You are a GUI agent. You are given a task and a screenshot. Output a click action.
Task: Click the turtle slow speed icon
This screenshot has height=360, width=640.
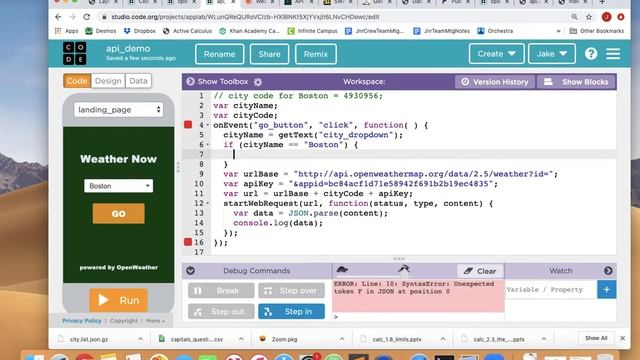(342, 269)
